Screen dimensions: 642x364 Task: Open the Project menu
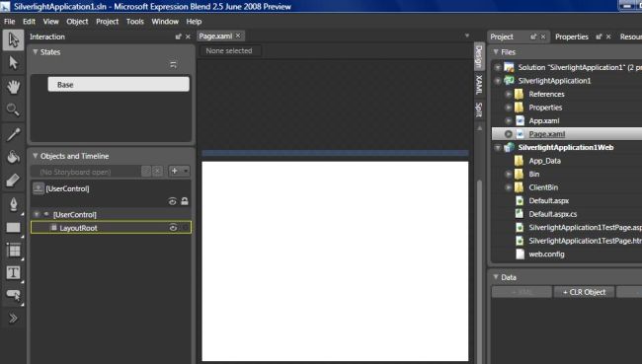[108, 22]
